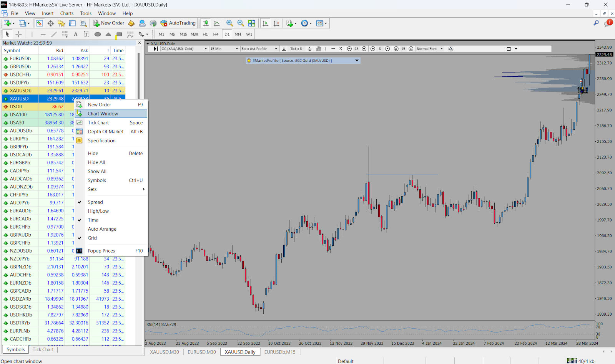
Task: Switch to W1 timeframe
Action: [x=249, y=34]
